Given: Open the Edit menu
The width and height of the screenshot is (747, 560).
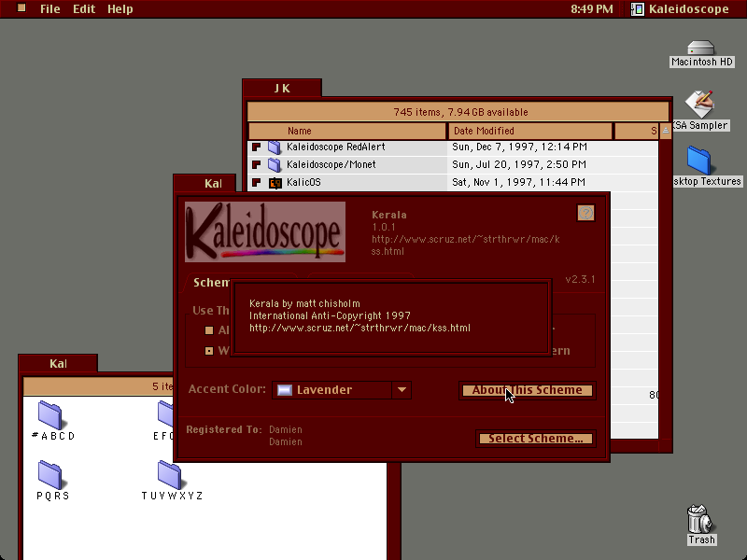Looking at the screenshot, I should pyautogui.click(x=84, y=9).
